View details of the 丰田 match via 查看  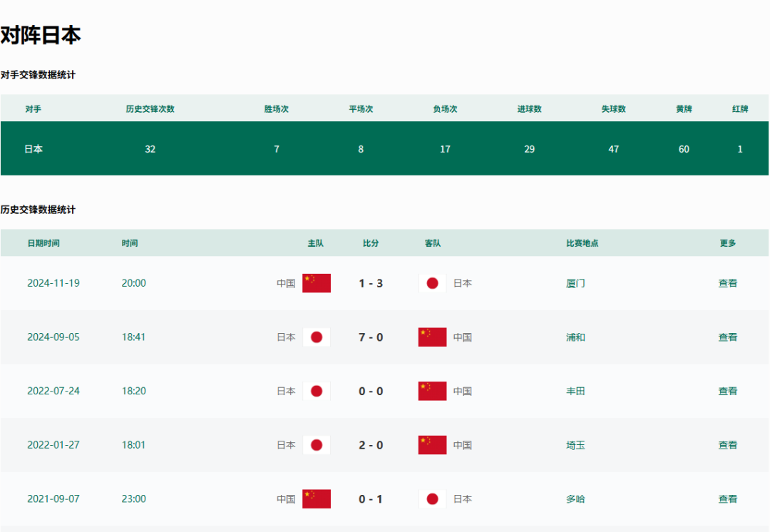[x=727, y=391]
